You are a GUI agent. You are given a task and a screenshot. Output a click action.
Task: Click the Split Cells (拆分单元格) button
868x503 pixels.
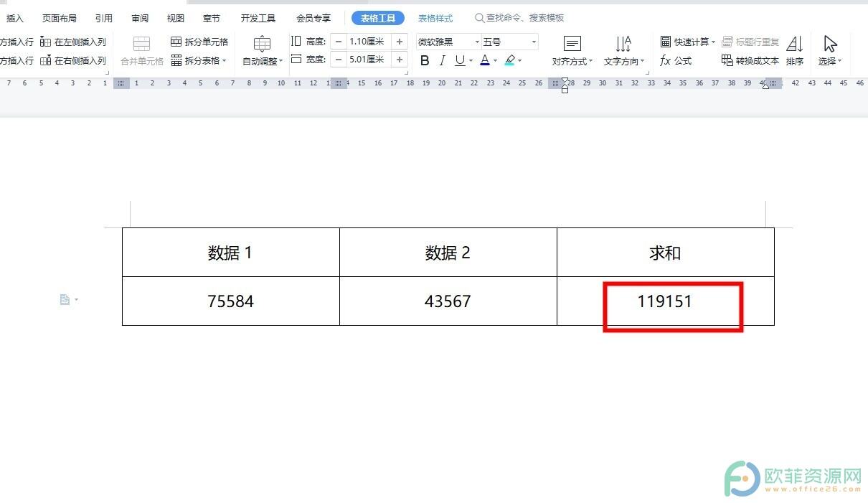[199, 42]
